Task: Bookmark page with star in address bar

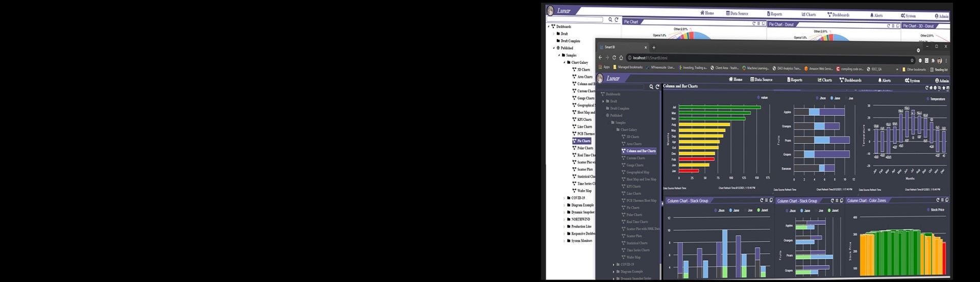Action: 912,60
